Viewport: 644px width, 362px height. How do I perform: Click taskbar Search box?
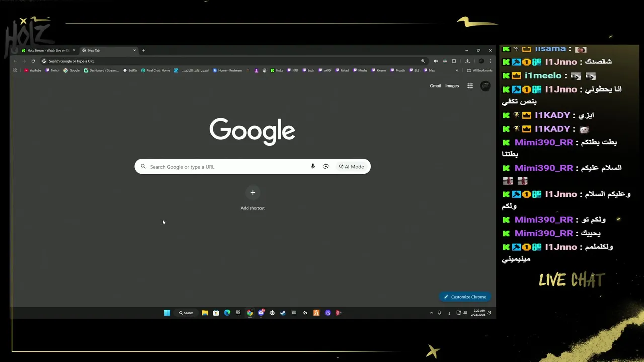(x=186, y=313)
